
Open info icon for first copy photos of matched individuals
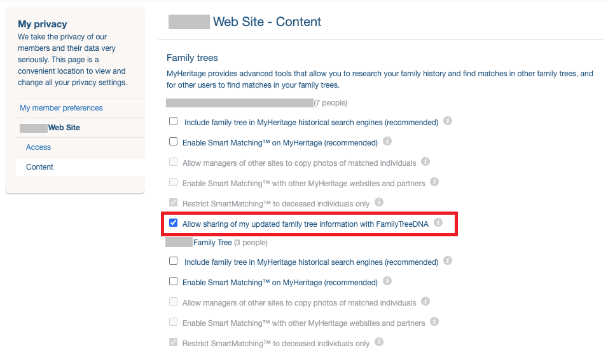pyautogui.click(x=425, y=161)
